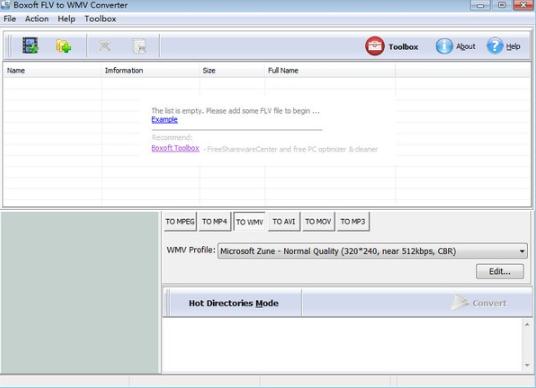The width and height of the screenshot is (536, 388).
Task: Click the Add FLV file icon
Action: [30, 46]
